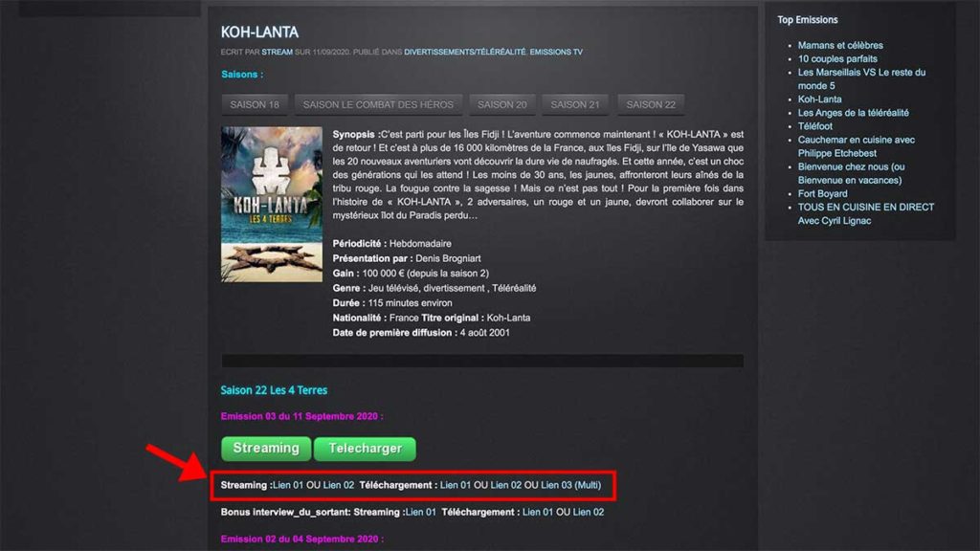The width and height of the screenshot is (980, 551).
Task: Open the Koh-Lanta poster thumbnail
Action: pyautogui.click(x=272, y=205)
